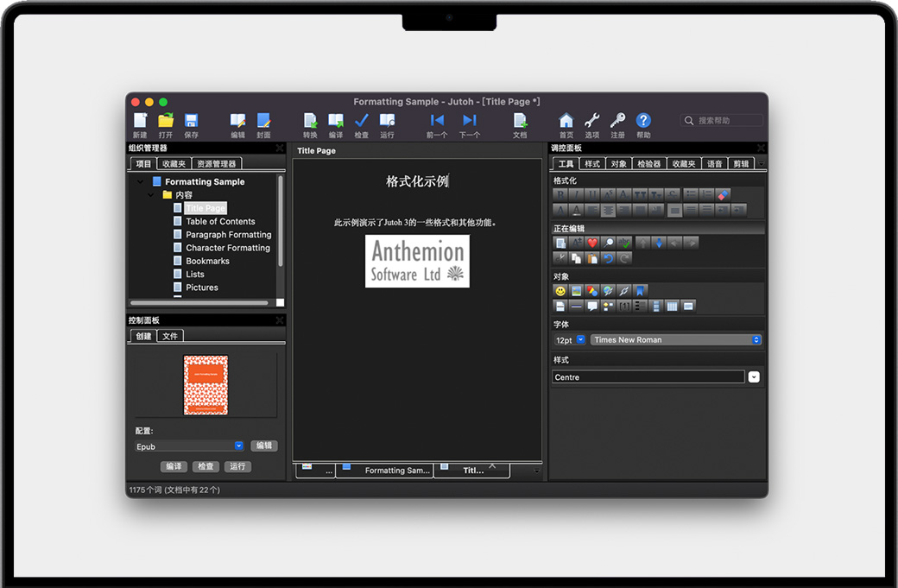Click the 新建 (New) toolbar icon
This screenshot has height=588, width=898.
coord(140,122)
